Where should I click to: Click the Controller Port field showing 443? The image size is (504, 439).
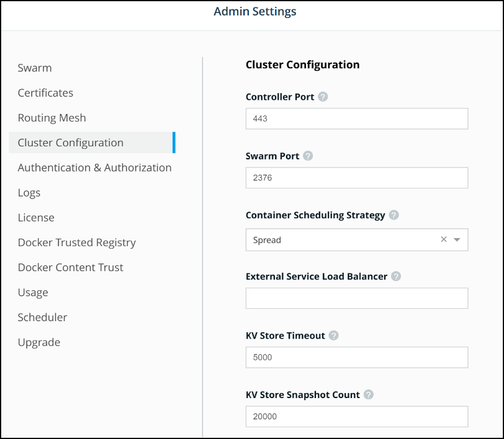click(356, 118)
